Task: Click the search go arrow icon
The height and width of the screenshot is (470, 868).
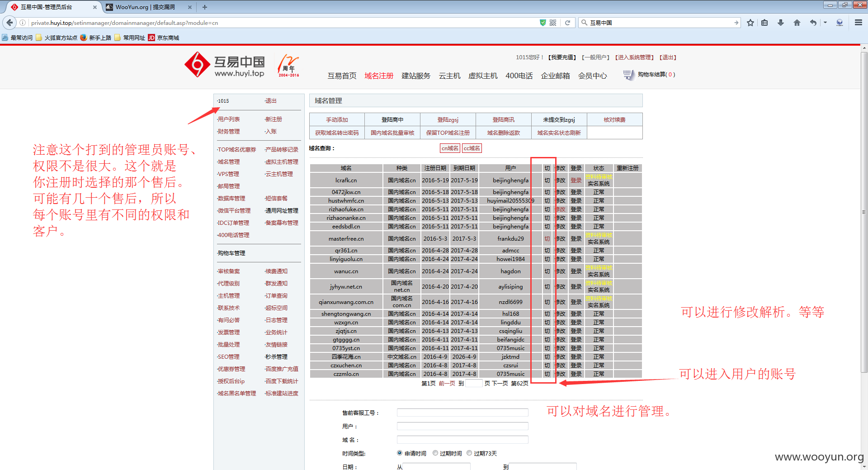Action: pos(736,23)
